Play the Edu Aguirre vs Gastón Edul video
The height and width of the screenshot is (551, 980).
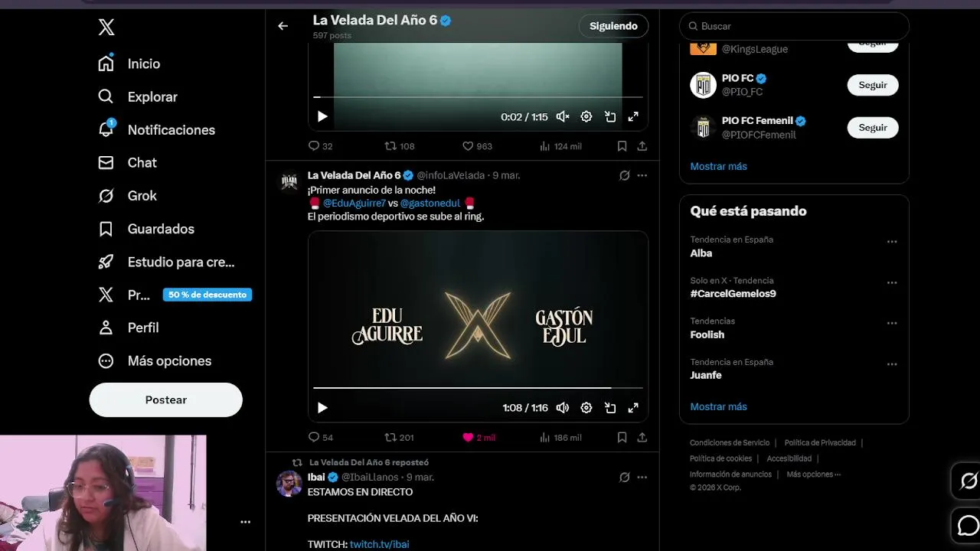322,408
